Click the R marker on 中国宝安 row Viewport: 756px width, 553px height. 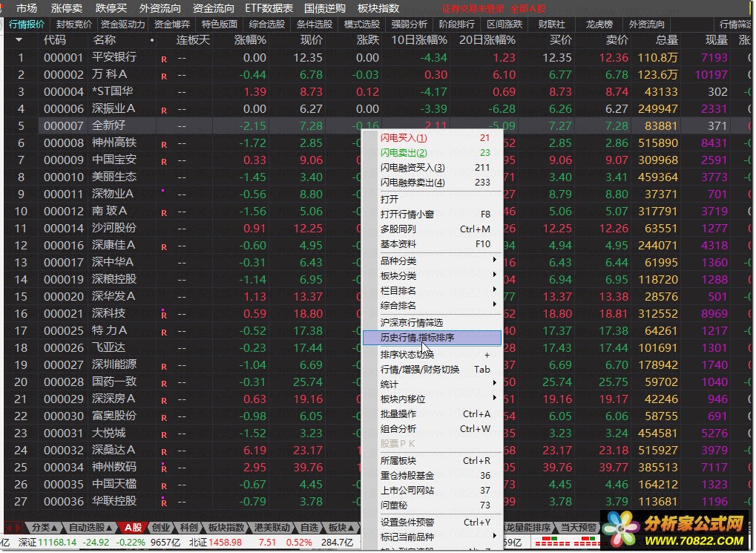pyautogui.click(x=164, y=162)
